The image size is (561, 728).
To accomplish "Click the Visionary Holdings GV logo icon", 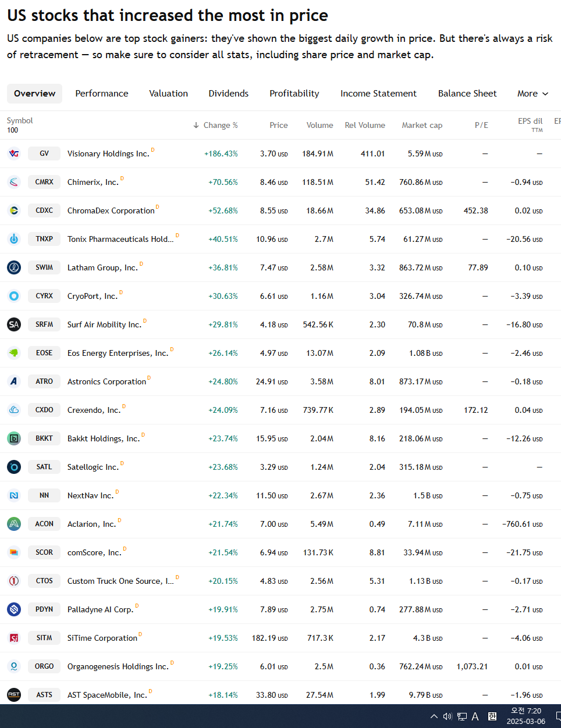I will [x=14, y=154].
